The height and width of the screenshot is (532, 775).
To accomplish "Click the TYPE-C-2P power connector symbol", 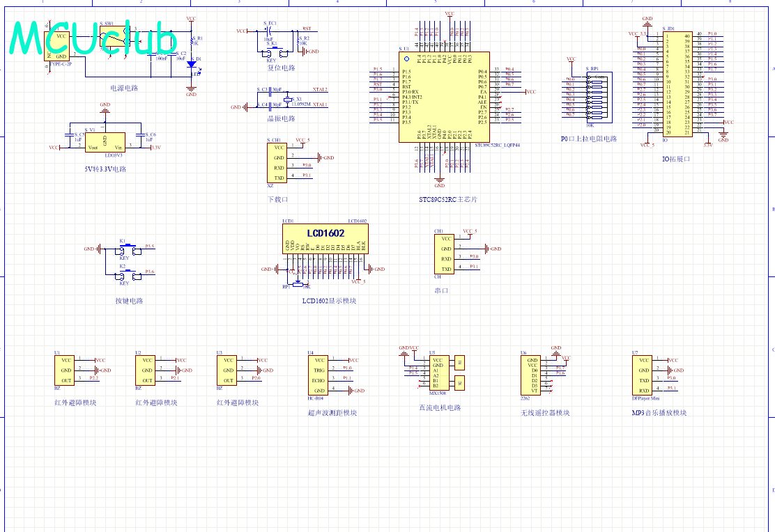I will [61, 46].
